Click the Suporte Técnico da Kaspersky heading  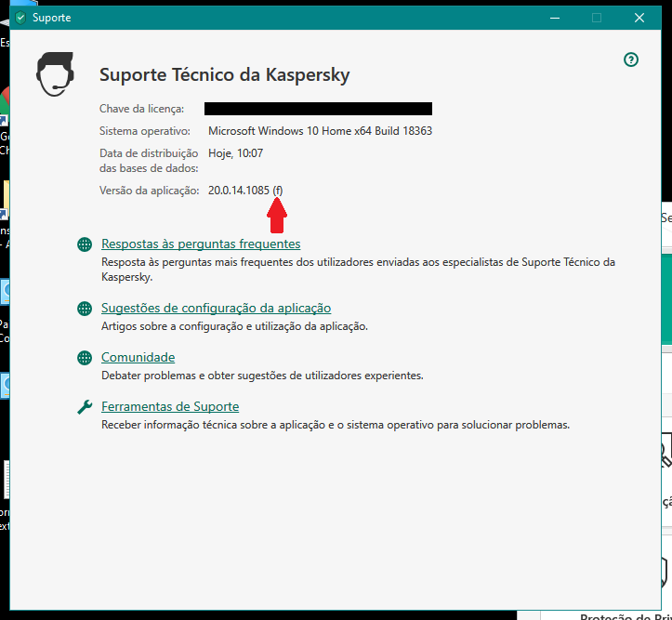(x=225, y=75)
